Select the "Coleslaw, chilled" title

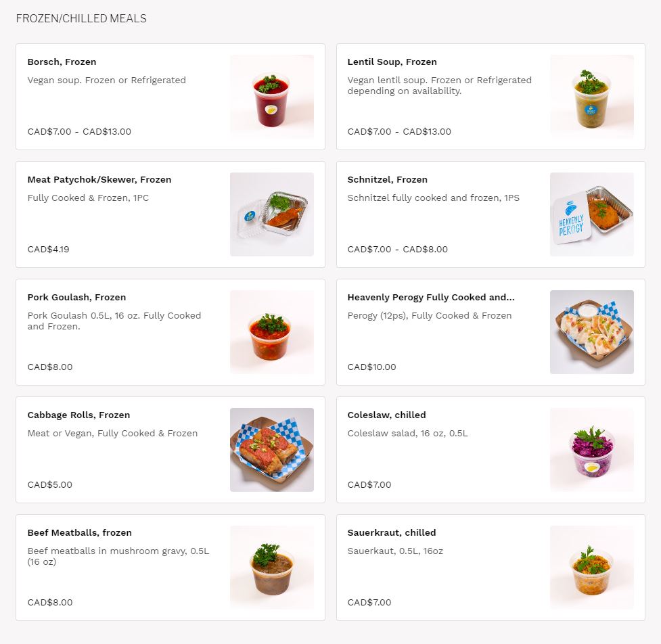coord(386,415)
